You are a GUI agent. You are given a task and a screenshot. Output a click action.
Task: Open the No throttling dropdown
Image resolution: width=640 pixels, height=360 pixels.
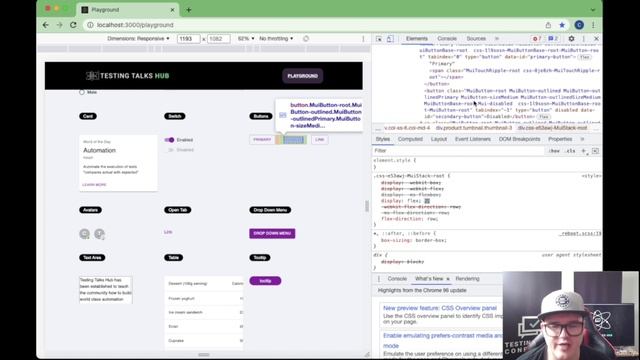(276, 38)
